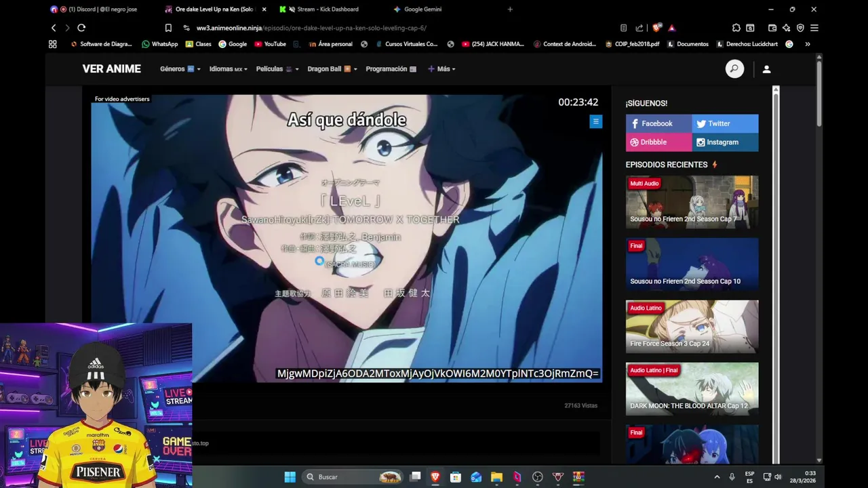Screen dimensions: 868x488
Task: Open site settings icon beside the URL
Action: point(186,28)
